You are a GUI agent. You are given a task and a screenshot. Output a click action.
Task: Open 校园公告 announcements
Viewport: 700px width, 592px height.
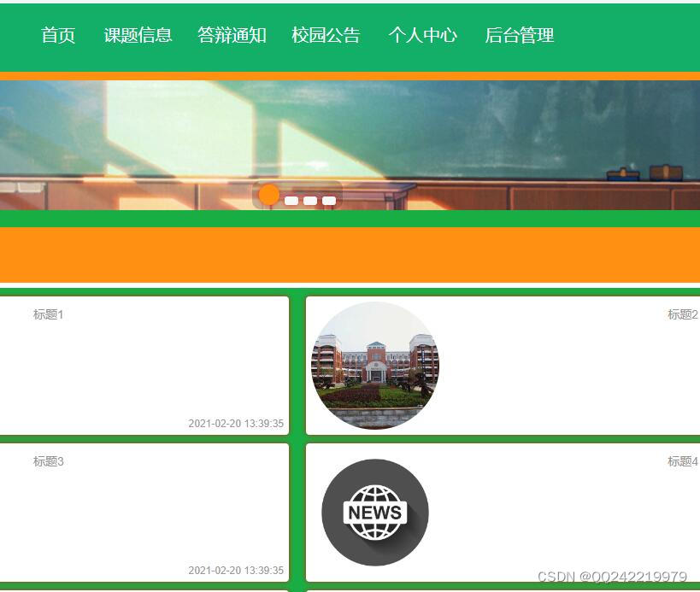click(x=326, y=35)
